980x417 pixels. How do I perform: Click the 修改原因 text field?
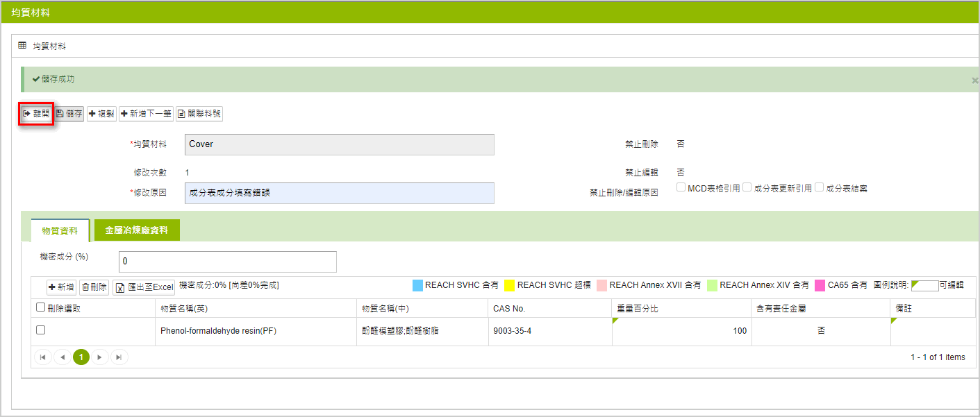pyautogui.click(x=340, y=193)
